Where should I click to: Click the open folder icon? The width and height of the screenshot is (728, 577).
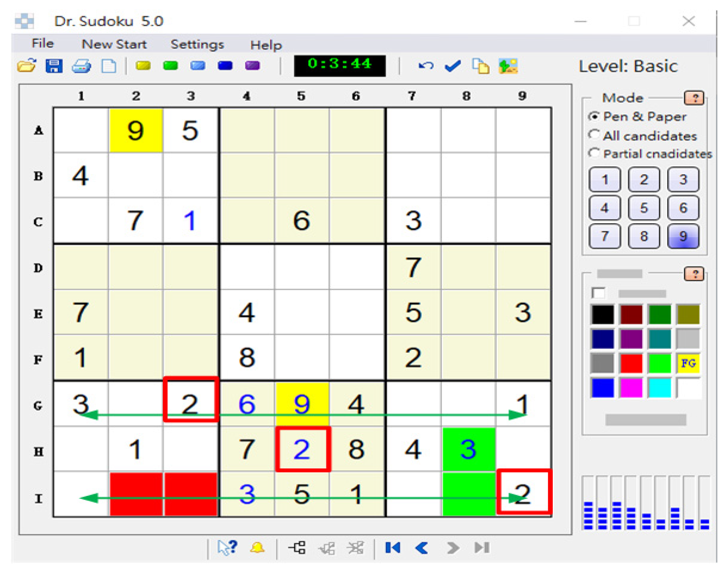tap(27, 66)
